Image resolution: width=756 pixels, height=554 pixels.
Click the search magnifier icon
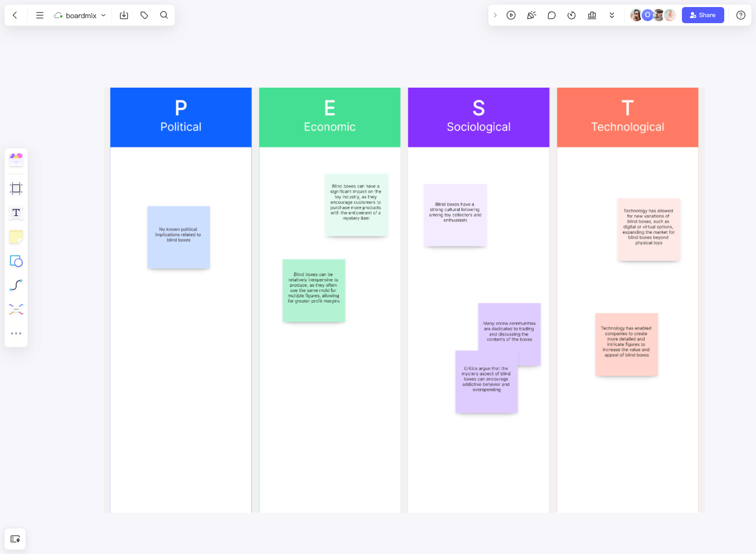tap(164, 15)
